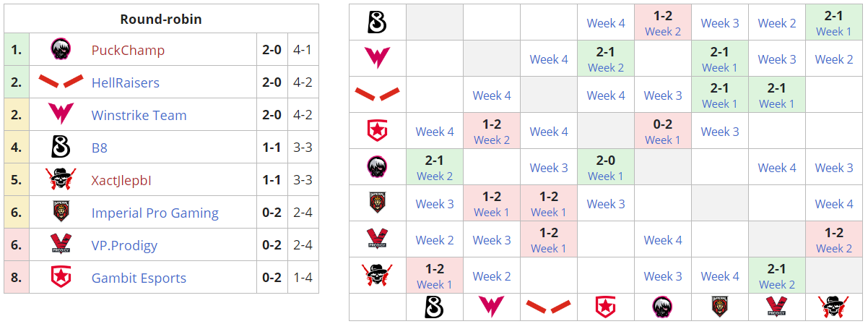868x324 pixels.
Task: Click the XactJlepbI logo in the crosstable's left column
Action: 378,276
